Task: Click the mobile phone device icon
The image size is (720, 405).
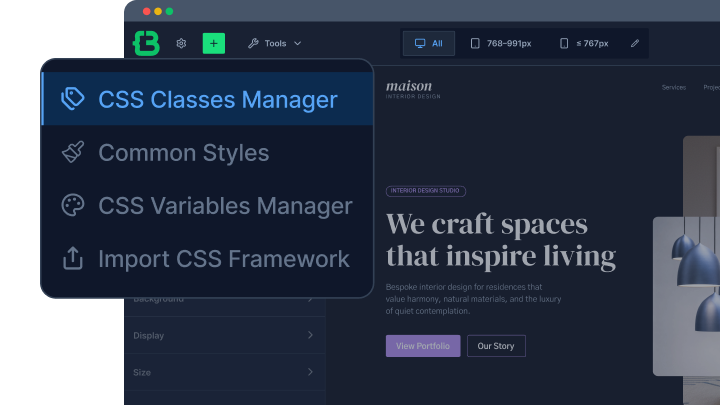Action: point(564,44)
